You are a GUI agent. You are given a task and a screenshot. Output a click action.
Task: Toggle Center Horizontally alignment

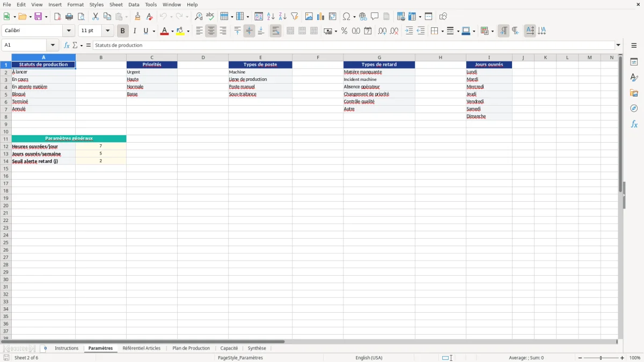211,31
